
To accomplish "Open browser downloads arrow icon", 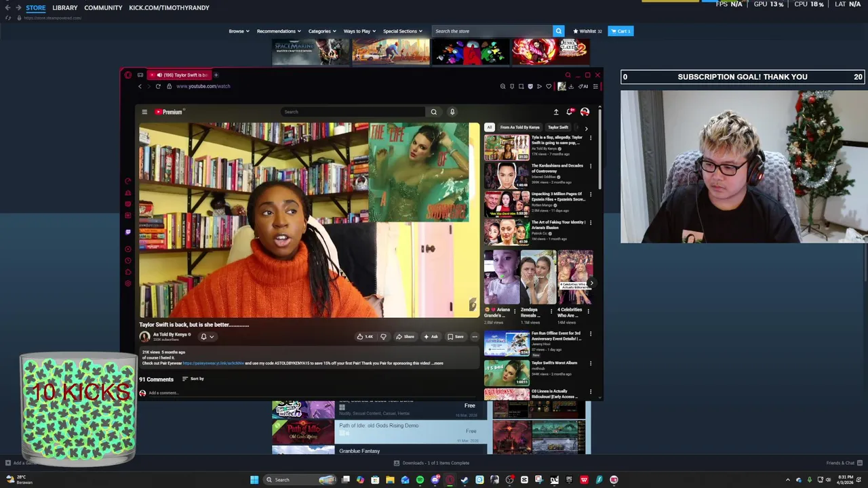I will click(x=571, y=86).
